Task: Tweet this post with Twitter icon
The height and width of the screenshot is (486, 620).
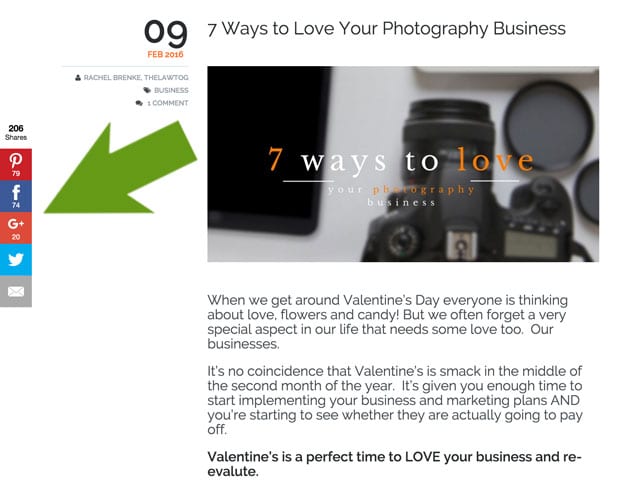Action: [16, 259]
